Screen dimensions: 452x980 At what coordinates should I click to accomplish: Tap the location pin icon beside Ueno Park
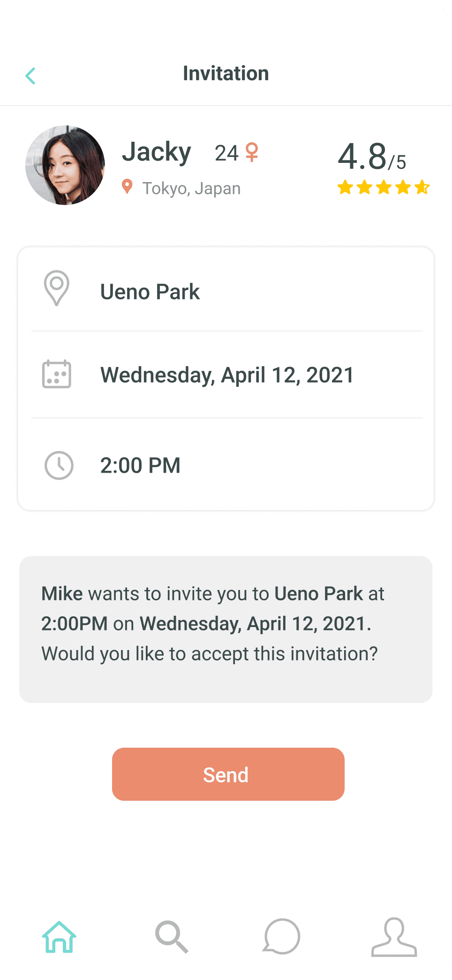57,288
